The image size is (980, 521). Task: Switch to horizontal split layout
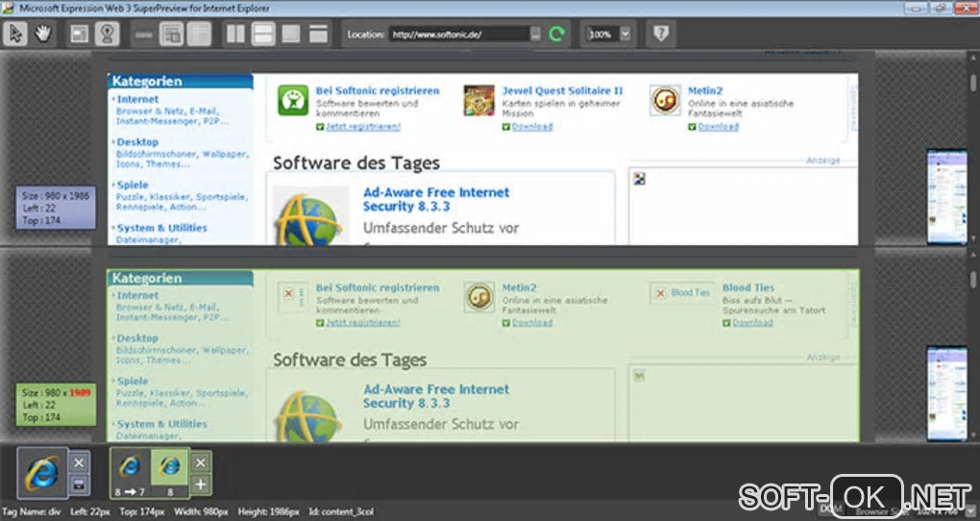[x=263, y=34]
